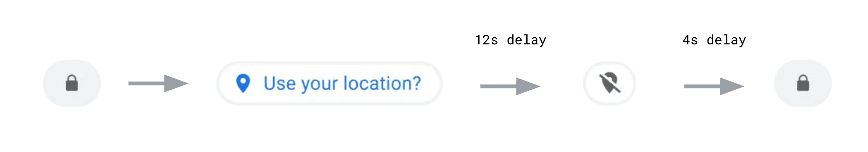Click the arrow beneath the 12s delay label

tap(510, 86)
